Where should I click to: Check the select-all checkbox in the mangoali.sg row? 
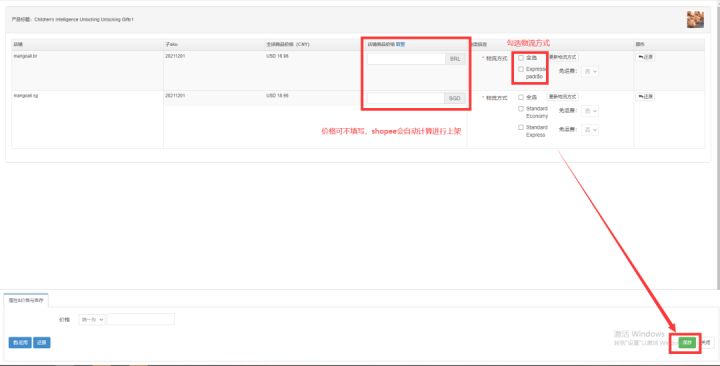point(521,97)
